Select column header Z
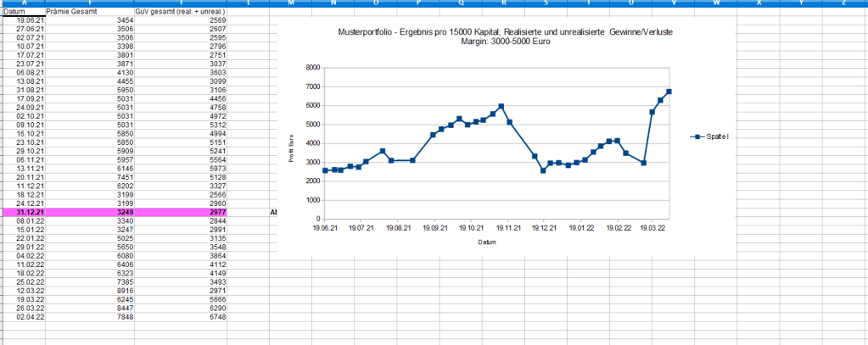The image size is (868, 345). tap(843, 3)
